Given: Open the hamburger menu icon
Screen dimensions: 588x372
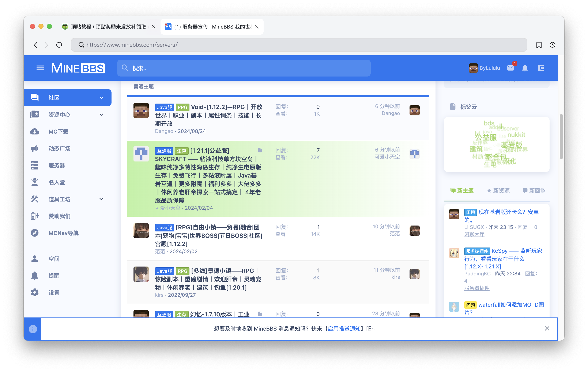Looking at the screenshot, I should 40,68.
